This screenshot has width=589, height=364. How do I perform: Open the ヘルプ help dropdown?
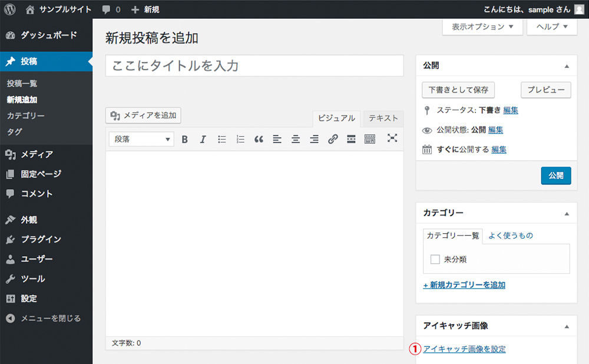pyautogui.click(x=551, y=27)
